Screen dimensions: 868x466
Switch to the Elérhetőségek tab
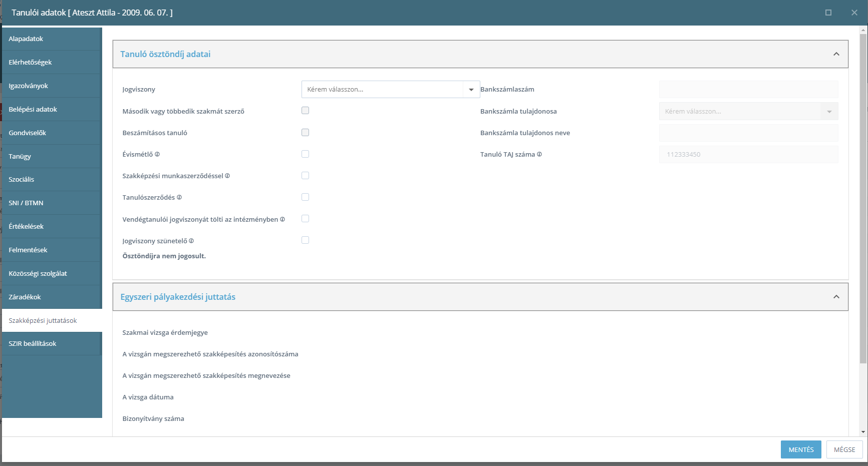point(52,62)
